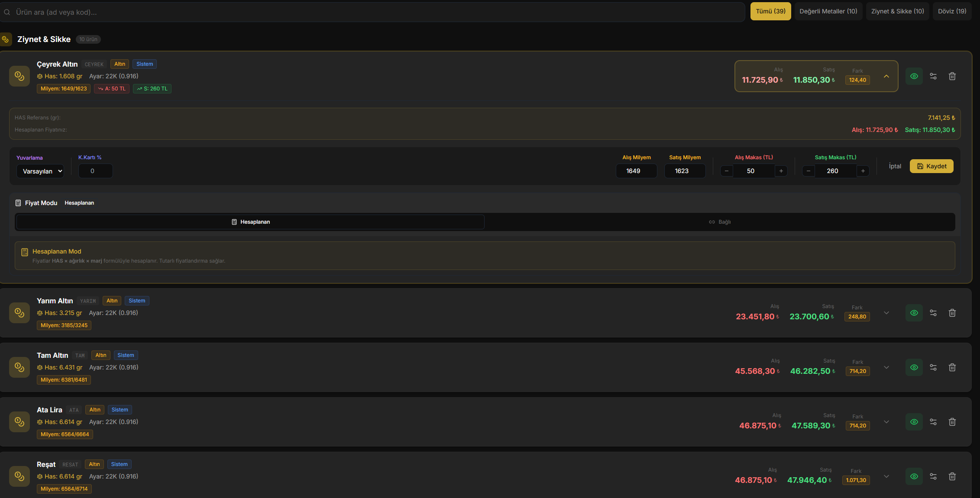Viewport: 980px width, 498px height.
Task: Hide the Tam Altın product
Action: pos(914,367)
